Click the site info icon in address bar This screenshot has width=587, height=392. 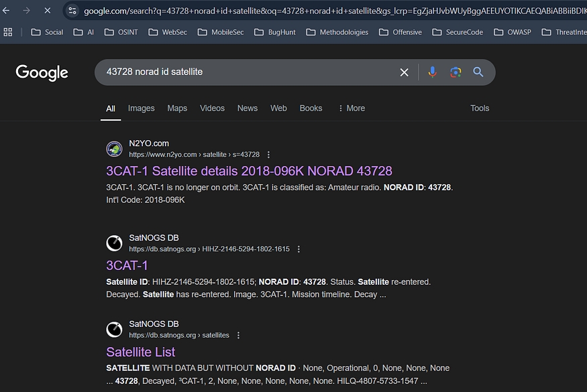pyautogui.click(x=73, y=11)
